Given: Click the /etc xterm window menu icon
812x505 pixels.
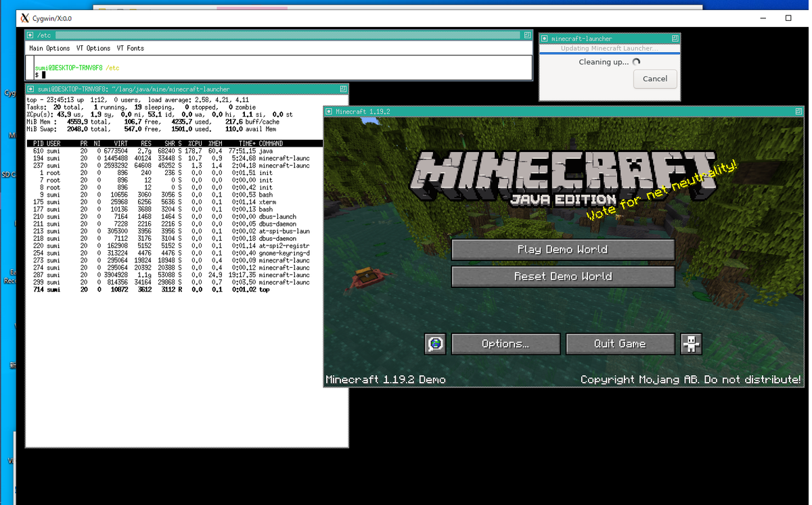Looking at the screenshot, I should tap(30, 35).
